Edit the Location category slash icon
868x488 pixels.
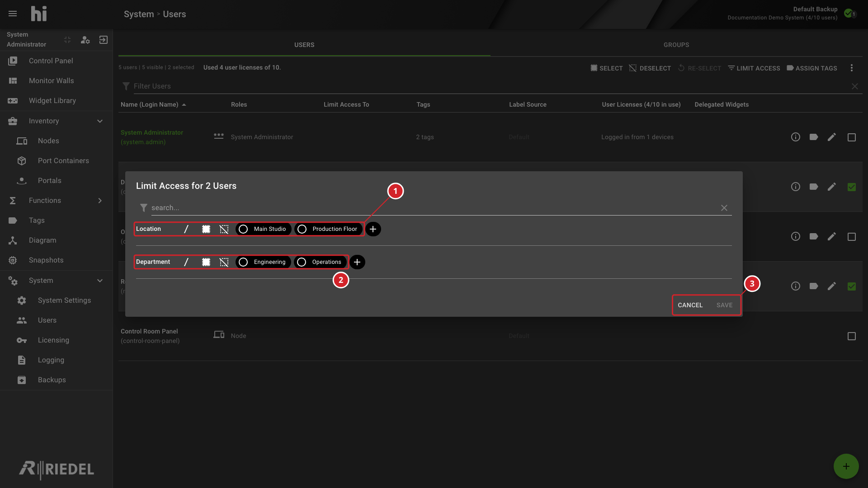186,229
